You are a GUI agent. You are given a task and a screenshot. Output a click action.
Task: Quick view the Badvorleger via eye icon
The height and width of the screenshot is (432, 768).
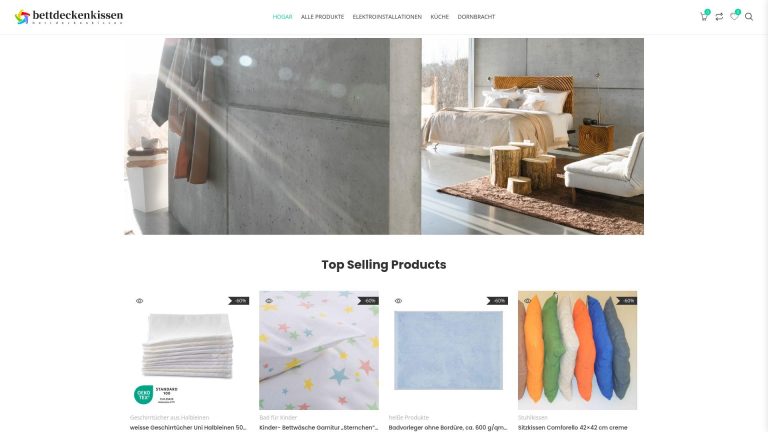click(x=398, y=301)
